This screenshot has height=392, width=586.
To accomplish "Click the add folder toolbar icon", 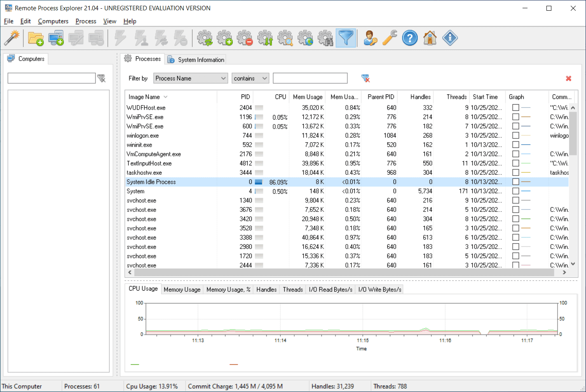I will pos(36,38).
